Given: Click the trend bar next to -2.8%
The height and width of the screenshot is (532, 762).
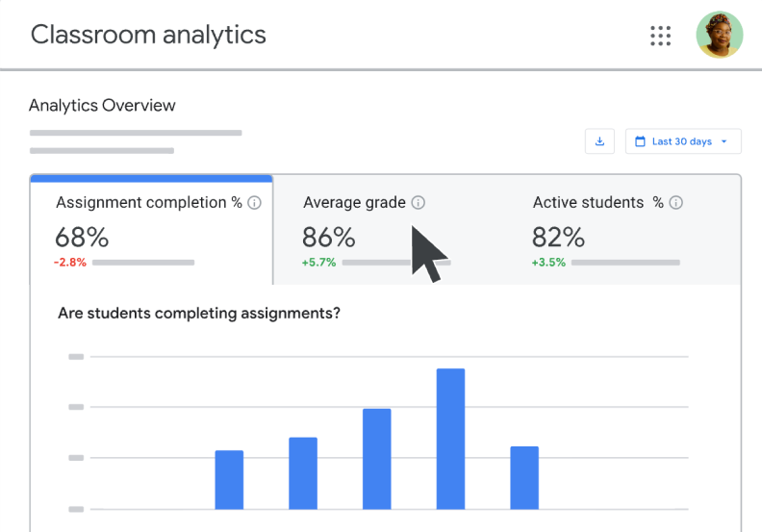Looking at the screenshot, I should point(143,263).
